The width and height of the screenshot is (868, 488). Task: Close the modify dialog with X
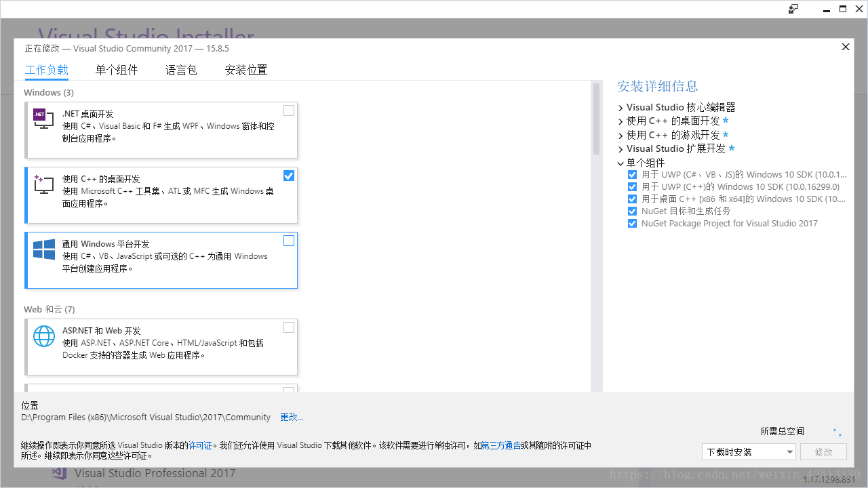[x=846, y=47]
